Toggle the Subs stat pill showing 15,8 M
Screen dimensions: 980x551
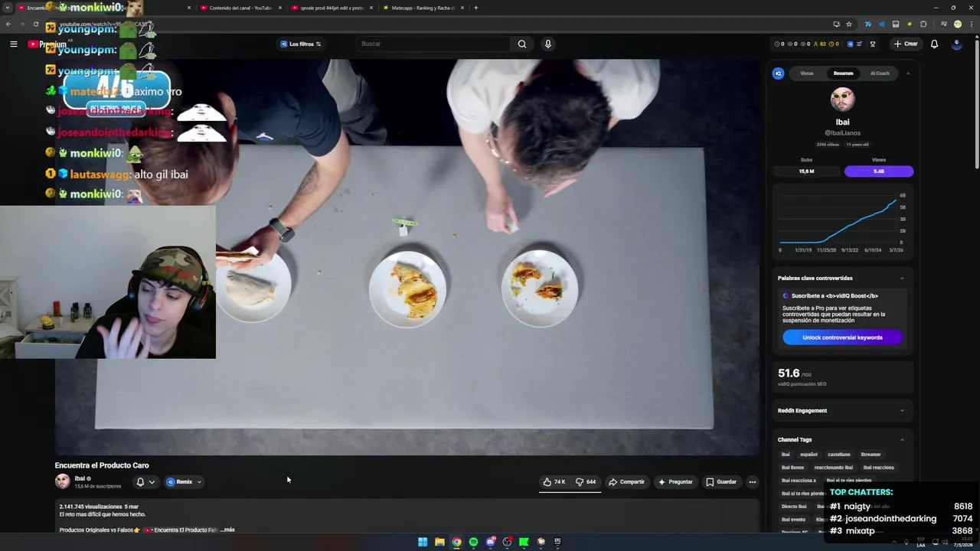click(x=806, y=171)
